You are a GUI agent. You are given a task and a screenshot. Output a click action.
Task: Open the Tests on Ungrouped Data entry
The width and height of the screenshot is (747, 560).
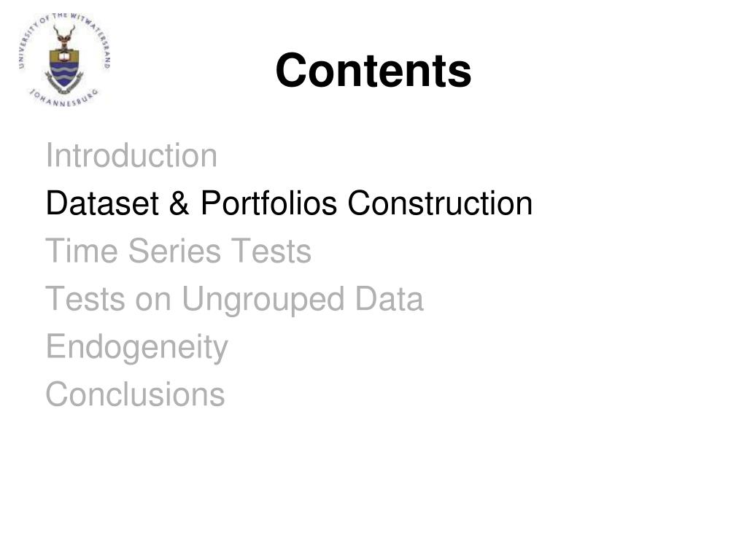[234, 300]
